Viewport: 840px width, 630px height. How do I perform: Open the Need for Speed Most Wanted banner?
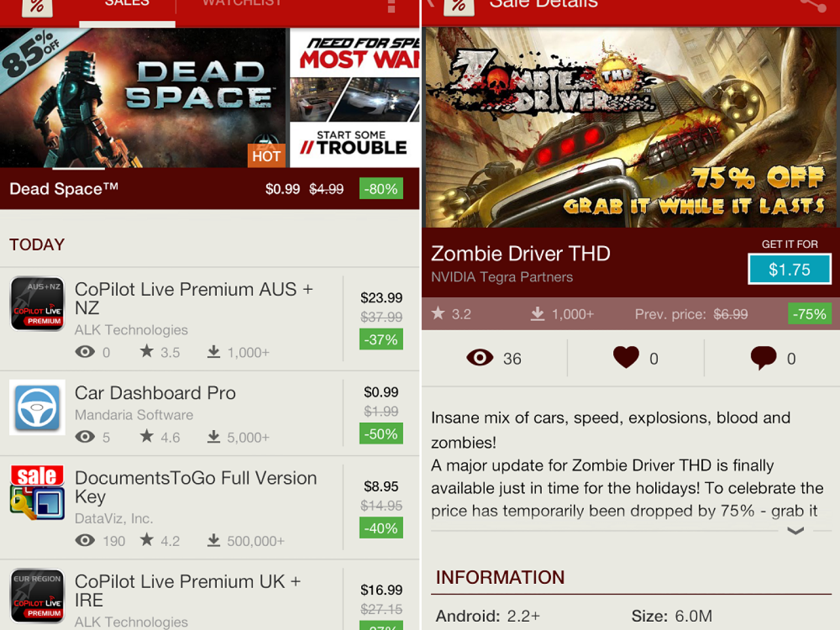[x=355, y=98]
